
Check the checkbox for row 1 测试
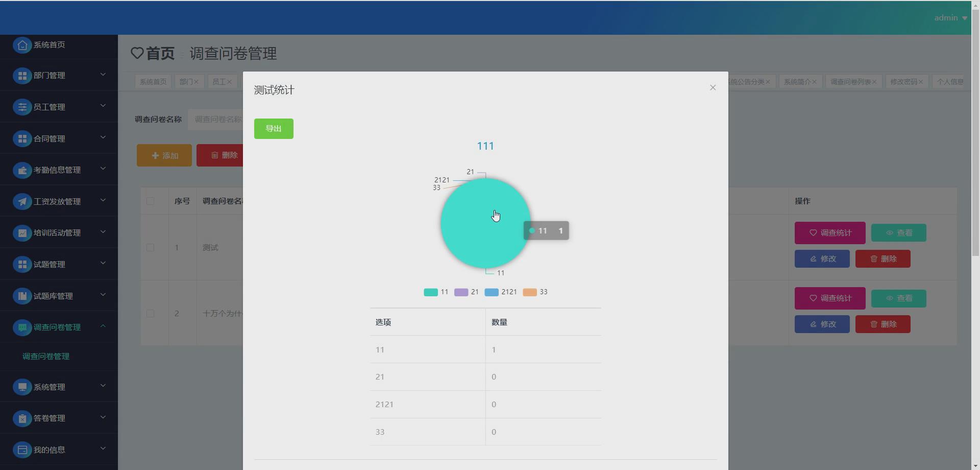pos(150,248)
